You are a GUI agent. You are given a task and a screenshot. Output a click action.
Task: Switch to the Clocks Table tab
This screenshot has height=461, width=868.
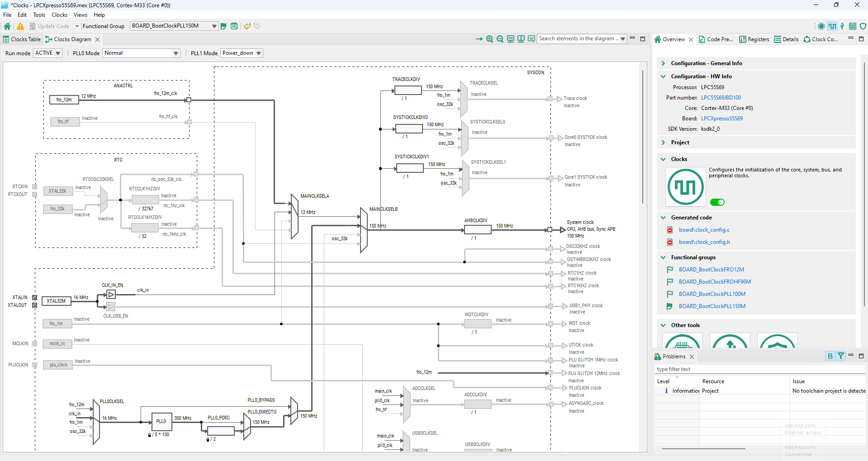[22, 39]
